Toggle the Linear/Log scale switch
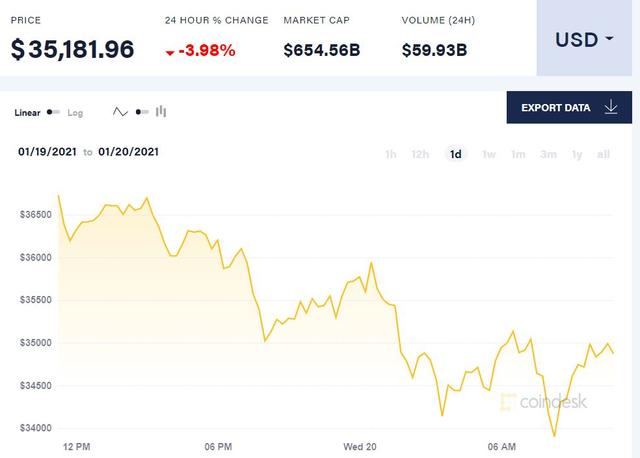 pyautogui.click(x=54, y=113)
